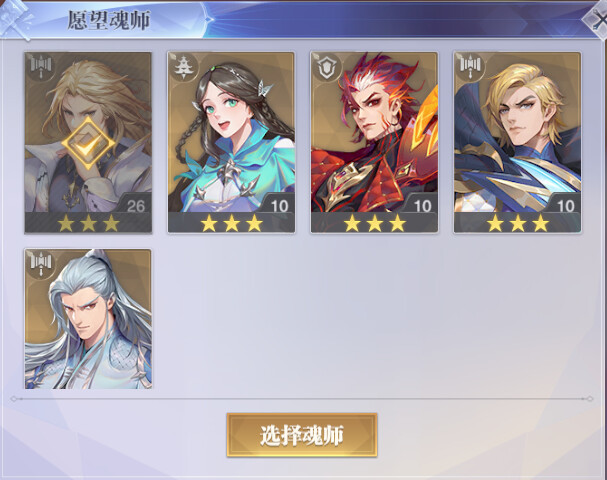607x480 pixels.
Task: Uncheck the golden checkmark on selected card
Action: click(88, 143)
